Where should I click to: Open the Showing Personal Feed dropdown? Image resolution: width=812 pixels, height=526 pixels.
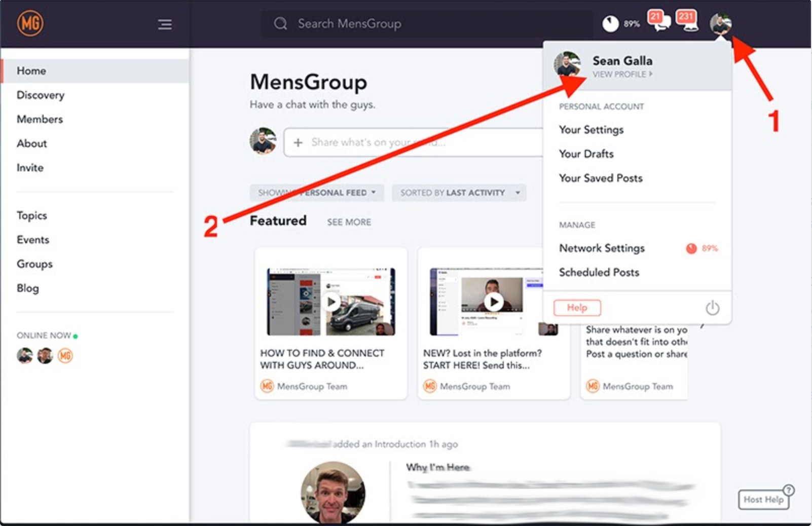click(x=317, y=193)
